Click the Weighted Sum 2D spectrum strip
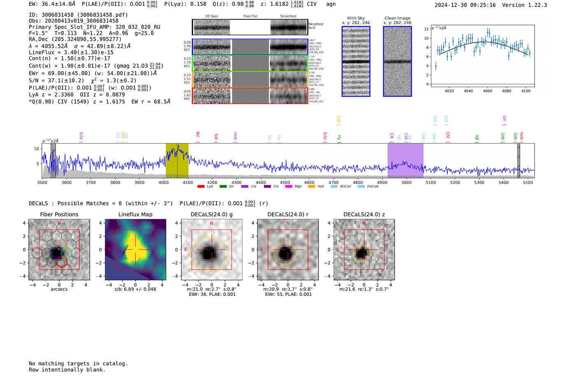The width and height of the screenshot is (576, 392). pos(250,27)
